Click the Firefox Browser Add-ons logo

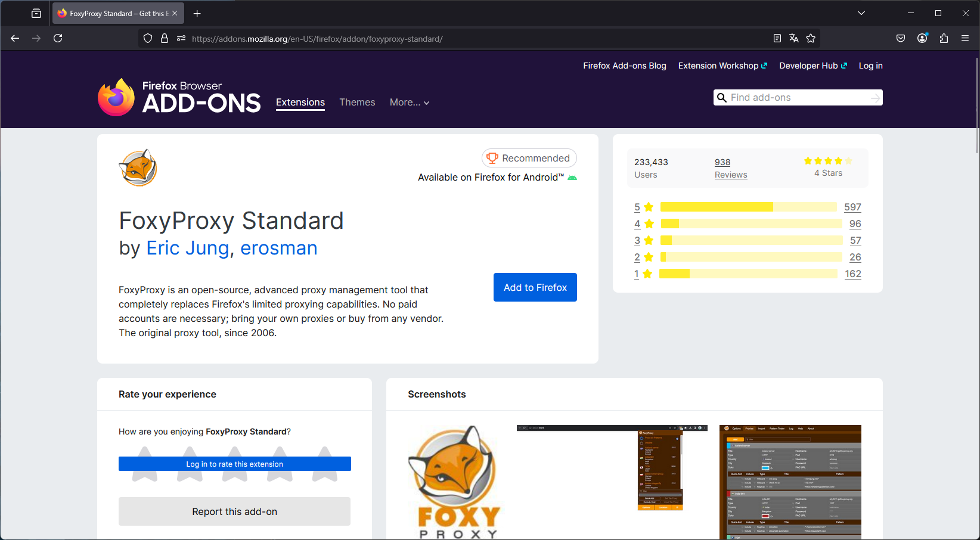(x=179, y=97)
